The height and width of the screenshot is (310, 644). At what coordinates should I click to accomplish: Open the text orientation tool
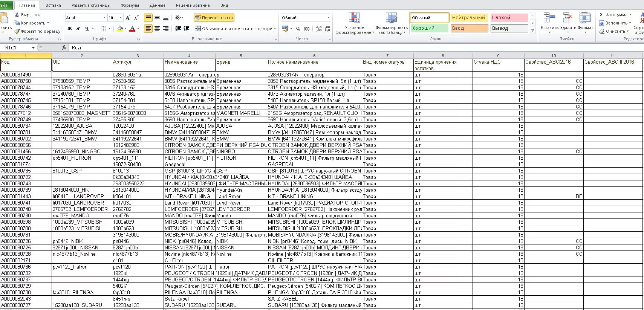(x=179, y=18)
